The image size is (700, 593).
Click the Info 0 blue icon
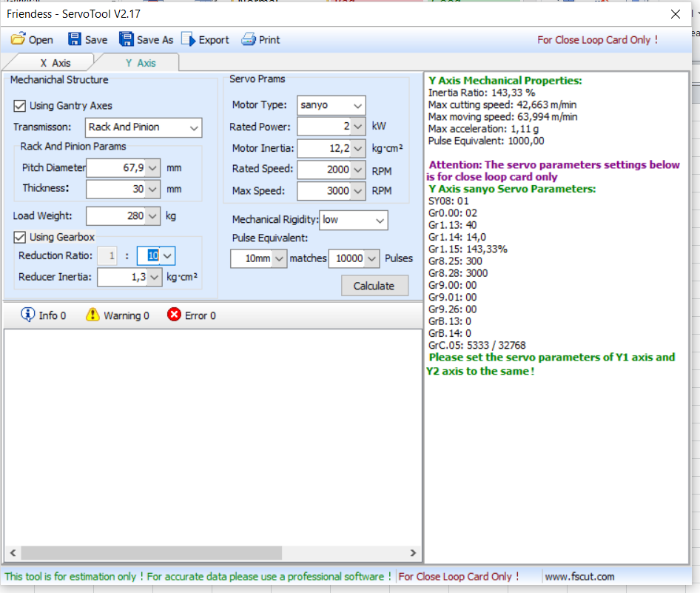(x=27, y=315)
